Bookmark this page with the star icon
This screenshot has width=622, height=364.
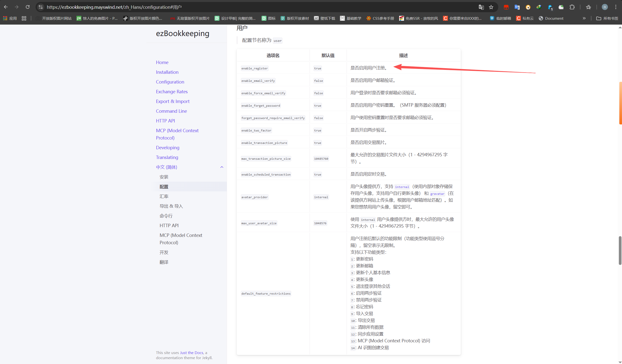pyautogui.click(x=491, y=7)
